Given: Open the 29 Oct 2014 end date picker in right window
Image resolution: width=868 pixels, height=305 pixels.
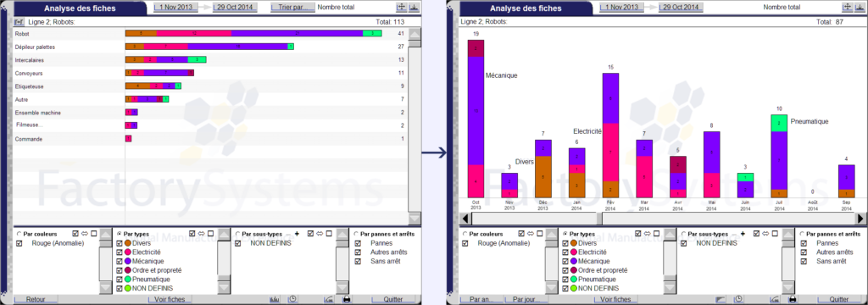Looking at the screenshot, I should [x=682, y=8].
